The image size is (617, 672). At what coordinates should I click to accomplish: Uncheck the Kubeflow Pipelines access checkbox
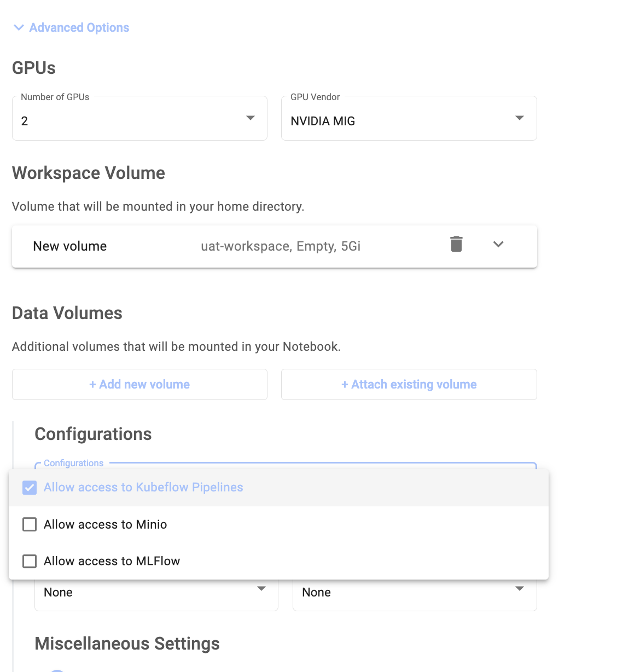(x=30, y=488)
